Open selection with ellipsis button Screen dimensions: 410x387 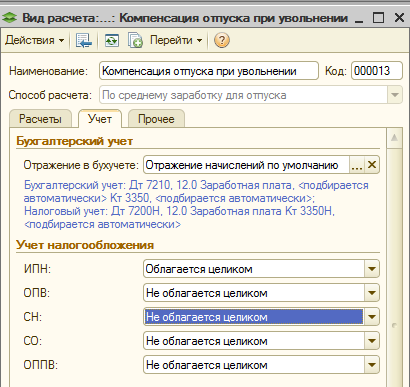(357, 165)
